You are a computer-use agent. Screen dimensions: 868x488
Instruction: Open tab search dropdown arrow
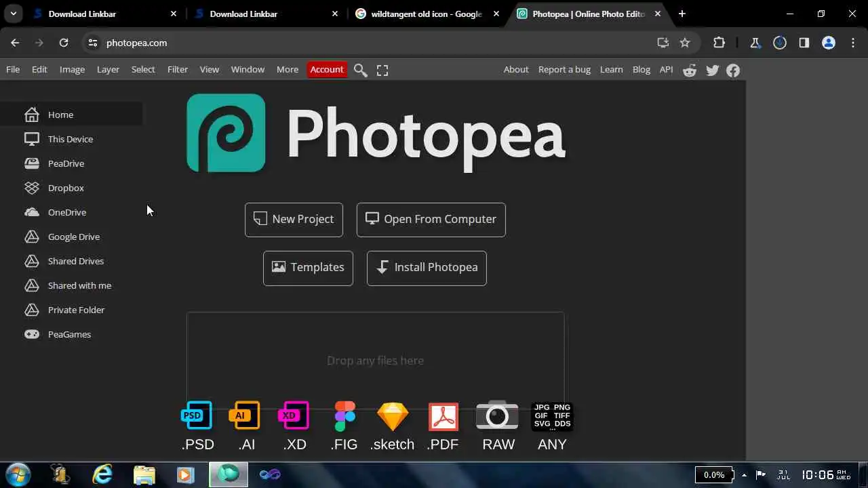(x=13, y=14)
